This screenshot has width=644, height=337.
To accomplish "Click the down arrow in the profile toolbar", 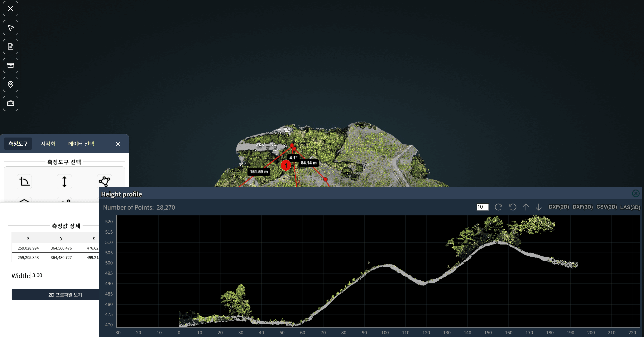I will click(538, 207).
